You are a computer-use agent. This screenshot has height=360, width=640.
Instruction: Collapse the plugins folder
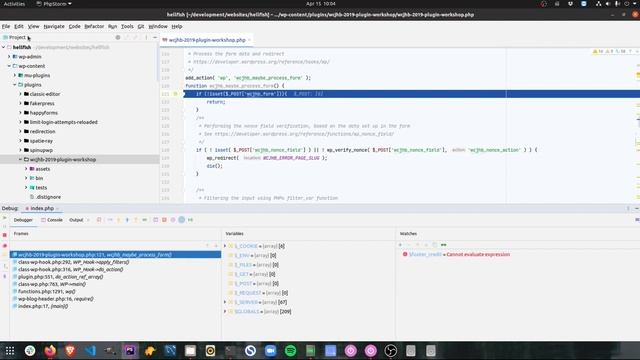(15, 85)
